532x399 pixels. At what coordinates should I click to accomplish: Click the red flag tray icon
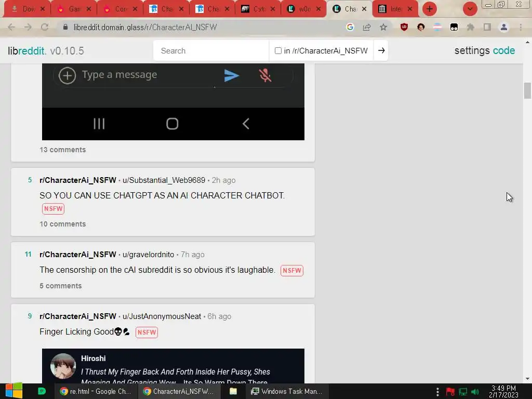tap(450, 392)
